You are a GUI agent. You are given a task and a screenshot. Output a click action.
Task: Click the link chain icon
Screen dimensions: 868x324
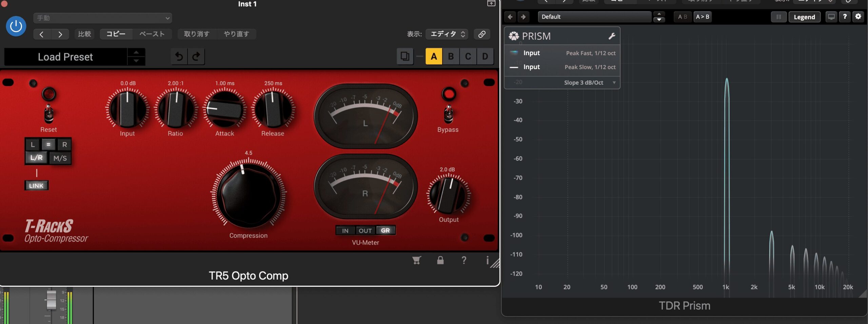coord(482,34)
